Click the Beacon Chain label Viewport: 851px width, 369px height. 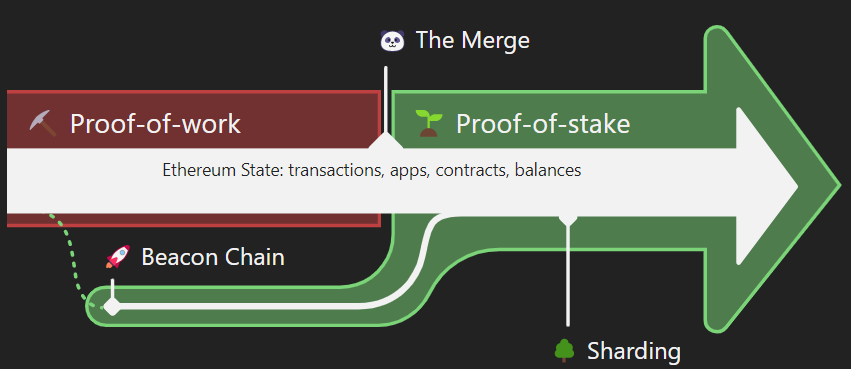pyautogui.click(x=213, y=257)
